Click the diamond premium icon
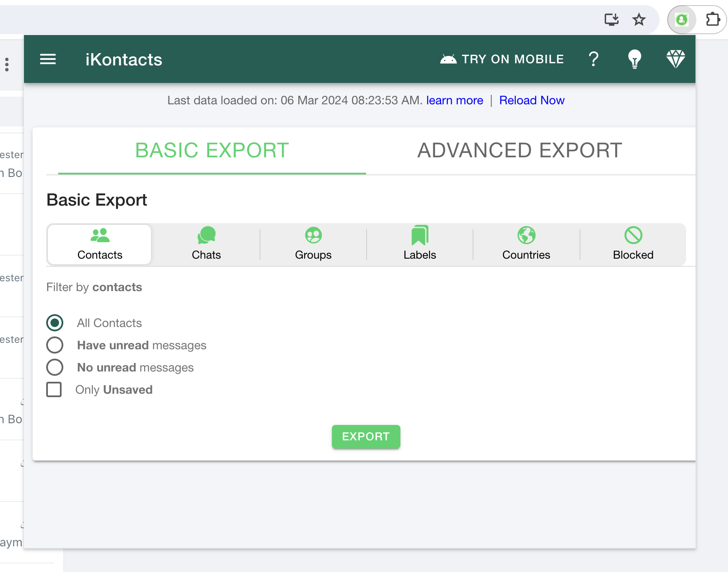 (675, 59)
